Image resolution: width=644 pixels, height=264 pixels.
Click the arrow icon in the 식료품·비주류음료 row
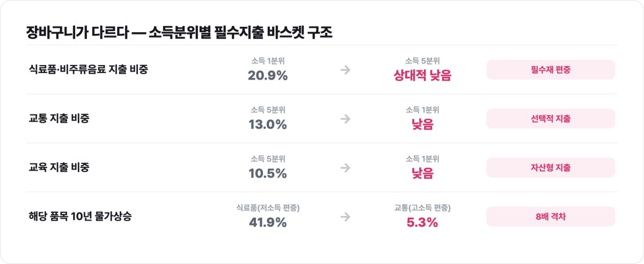346,70
